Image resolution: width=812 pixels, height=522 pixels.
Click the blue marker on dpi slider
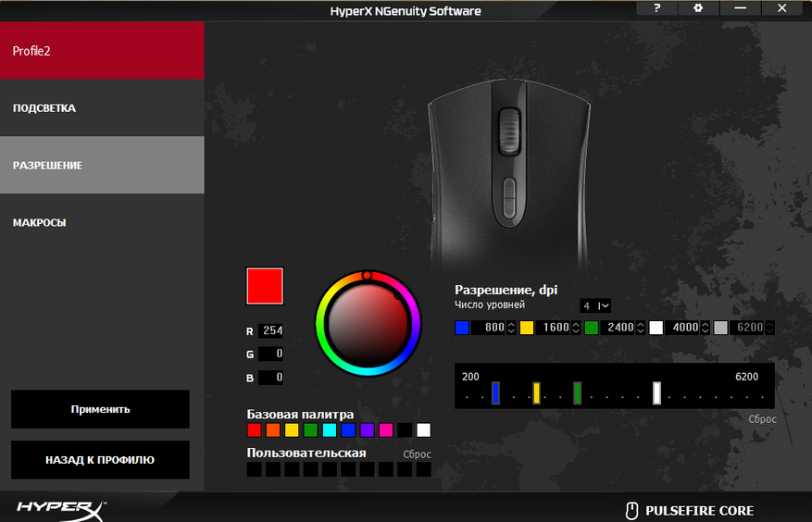495,393
